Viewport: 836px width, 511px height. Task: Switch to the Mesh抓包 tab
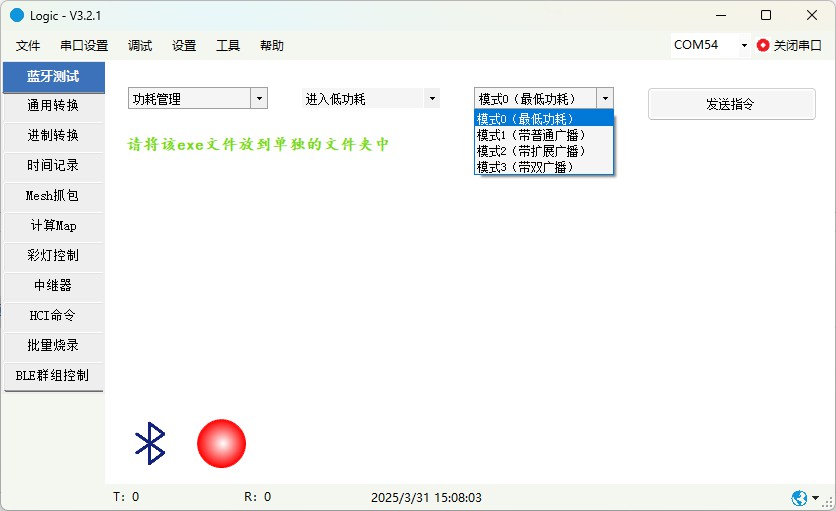point(53,196)
